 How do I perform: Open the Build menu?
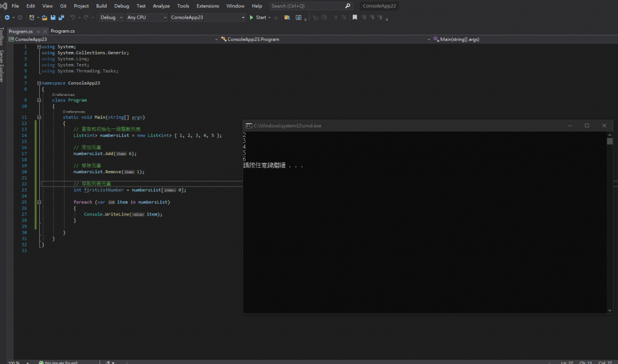(x=101, y=5)
